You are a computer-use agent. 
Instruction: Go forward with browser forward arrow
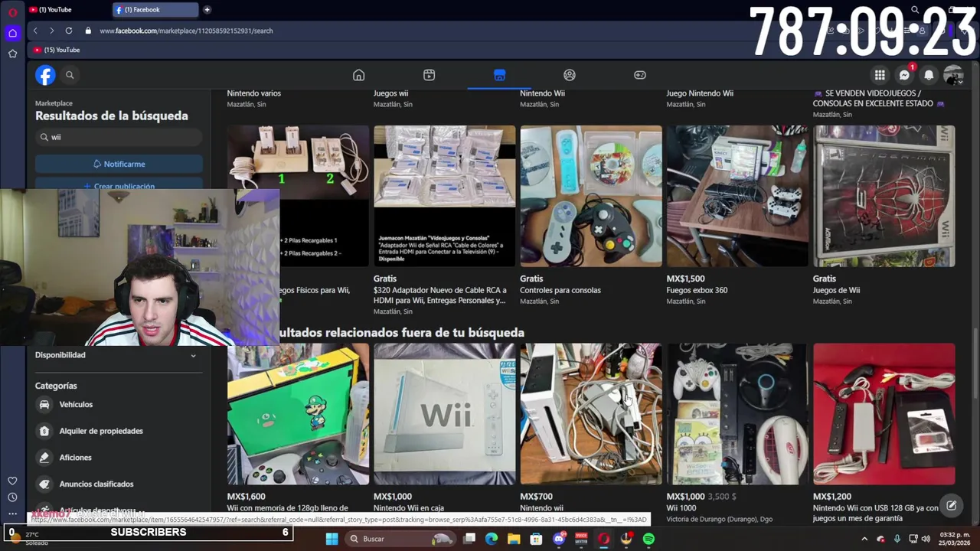[x=51, y=31]
